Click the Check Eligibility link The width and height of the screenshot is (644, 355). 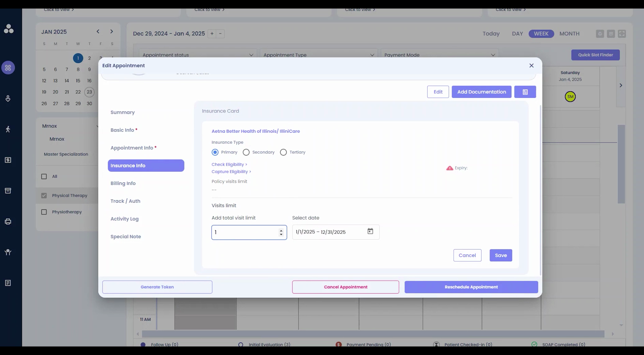[229, 164]
